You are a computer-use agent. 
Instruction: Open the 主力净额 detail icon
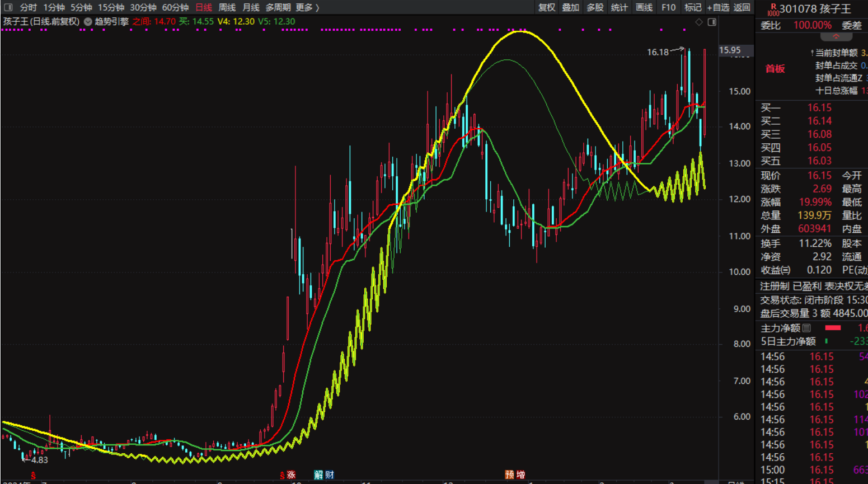click(x=806, y=328)
